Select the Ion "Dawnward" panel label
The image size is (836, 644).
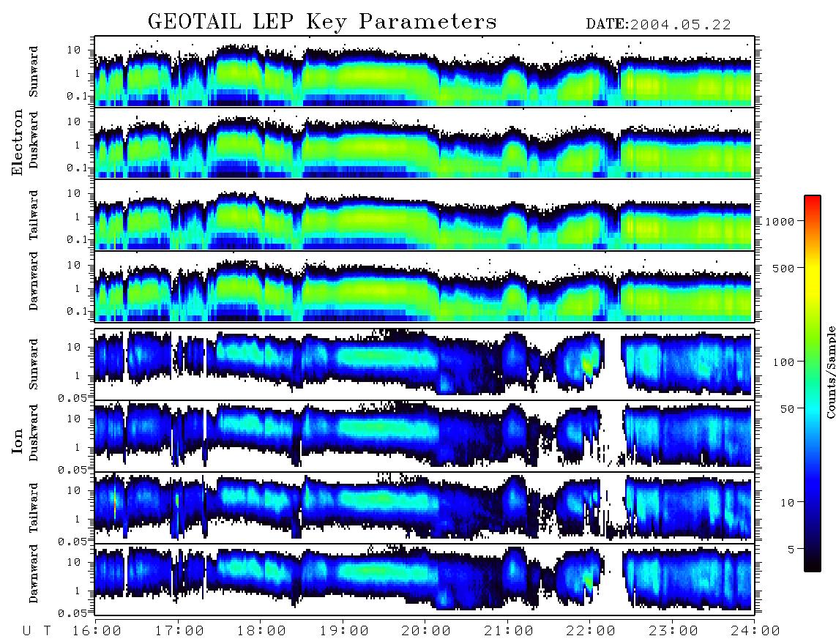pyautogui.click(x=34, y=574)
